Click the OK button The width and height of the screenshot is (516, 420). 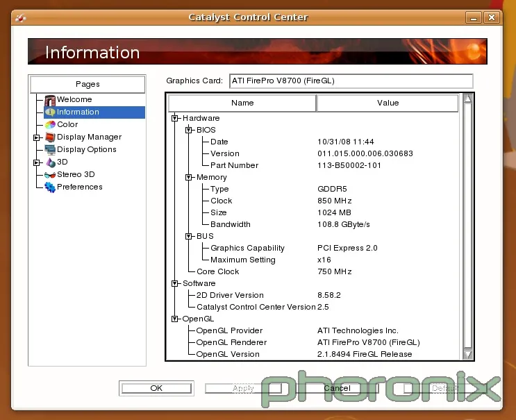[x=156, y=389]
